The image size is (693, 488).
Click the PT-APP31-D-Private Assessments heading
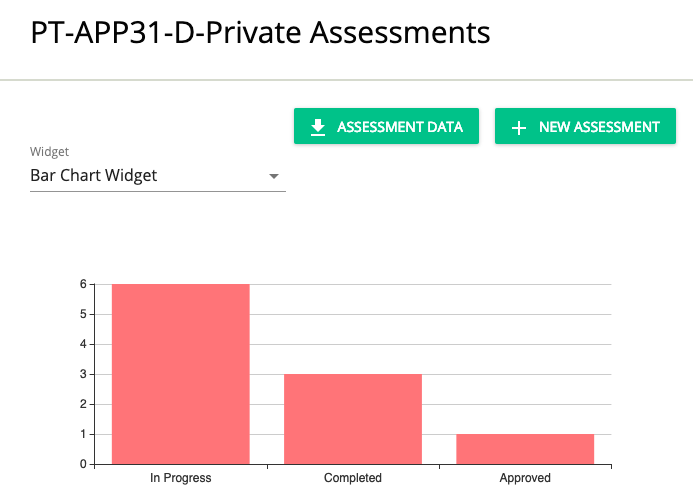pos(260,32)
